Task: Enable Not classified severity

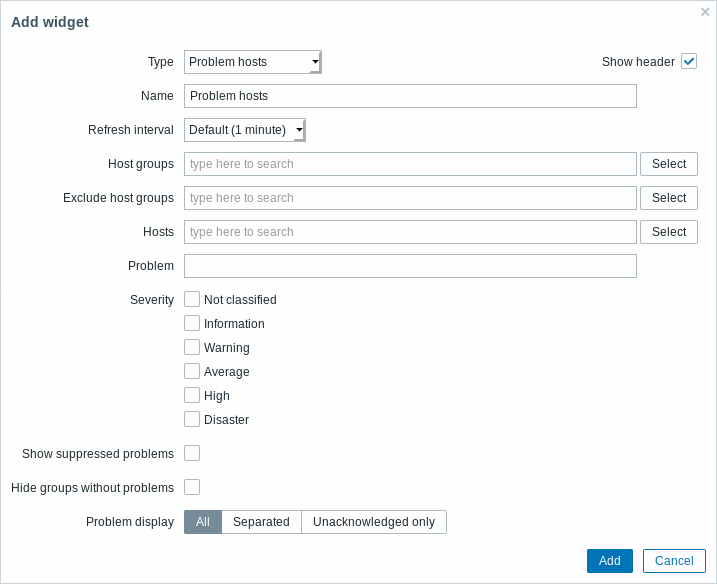Action: tap(192, 299)
